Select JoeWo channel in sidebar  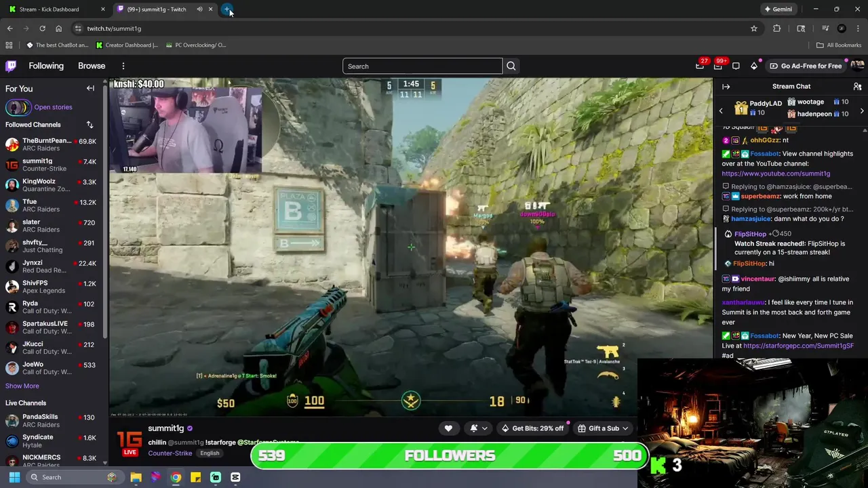54,368
